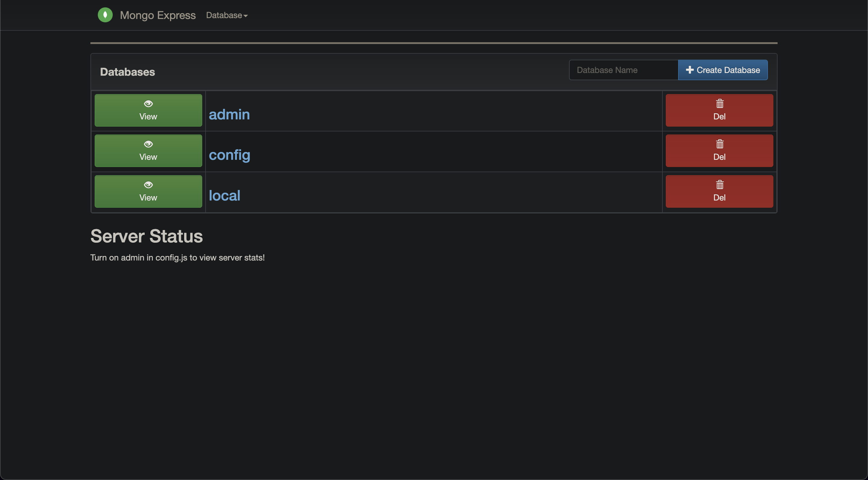Open the config database link
Viewport: 868px width, 480px height.
pyautogui.click(x=229, y=155)
